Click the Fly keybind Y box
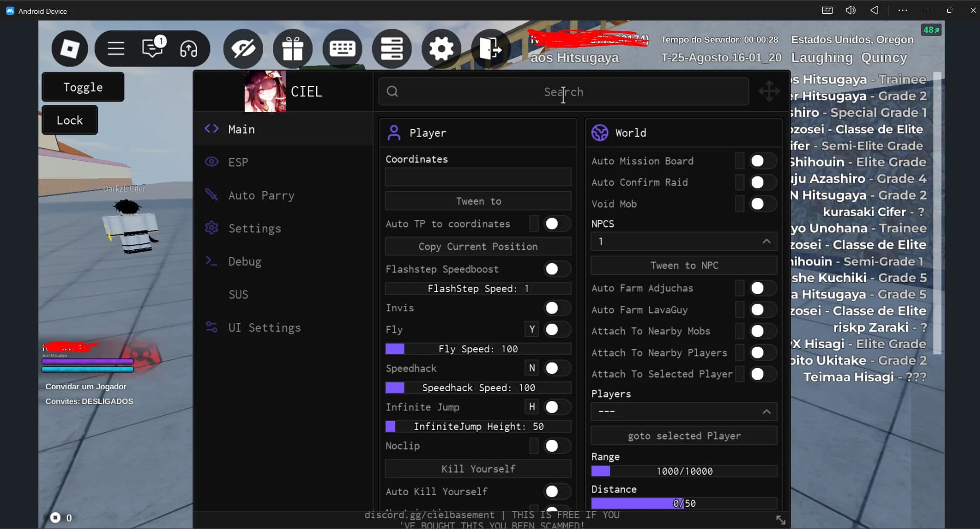980x529 pixels. pyautogui.click(x=532, y=329)
